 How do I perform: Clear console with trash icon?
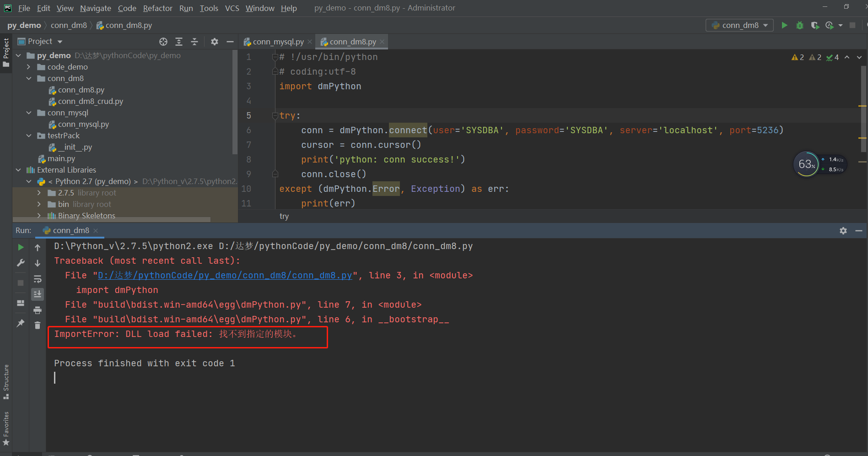38,325
